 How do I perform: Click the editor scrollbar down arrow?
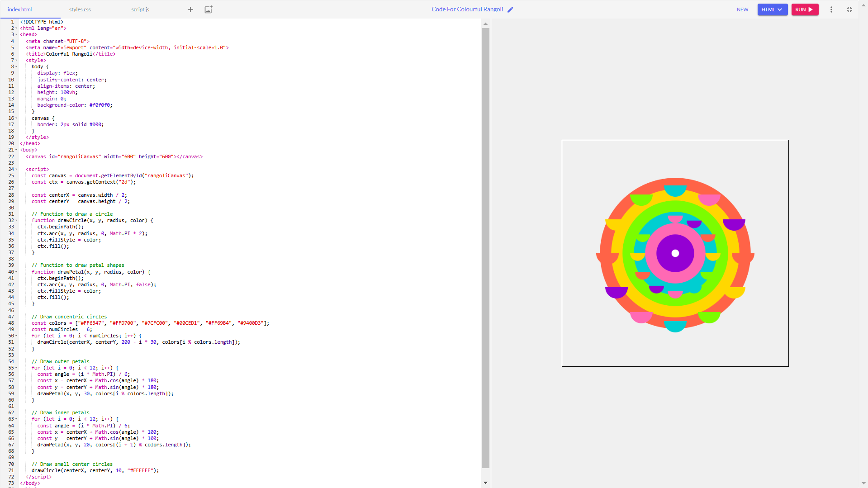[485, 483]
